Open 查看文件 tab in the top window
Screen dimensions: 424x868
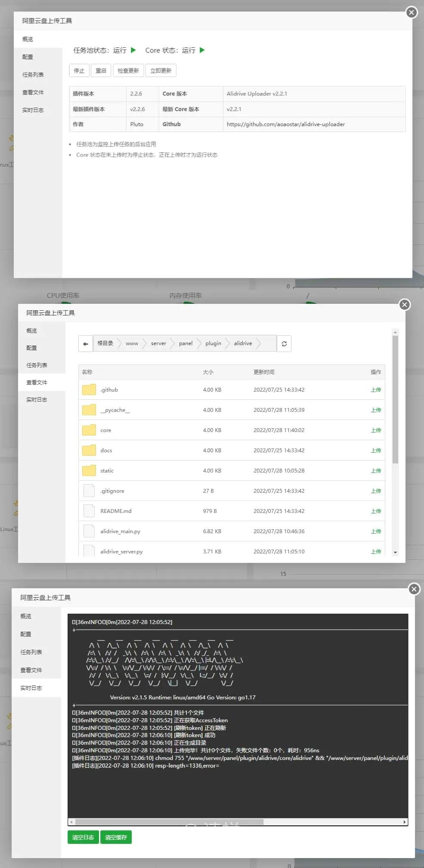pos(38,93)
